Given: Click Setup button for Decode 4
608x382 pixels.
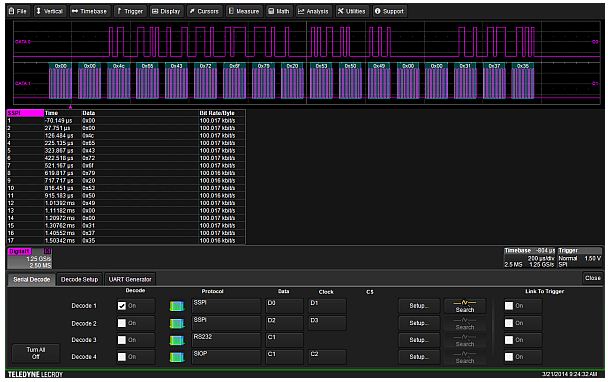Looking at the screenshot, I should coord(419,357).
